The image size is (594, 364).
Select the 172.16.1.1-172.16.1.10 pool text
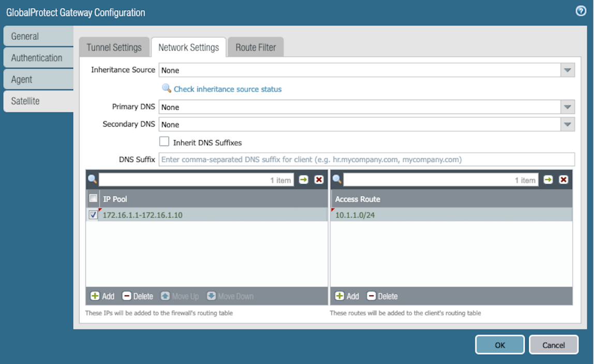(x=142, y=215)
